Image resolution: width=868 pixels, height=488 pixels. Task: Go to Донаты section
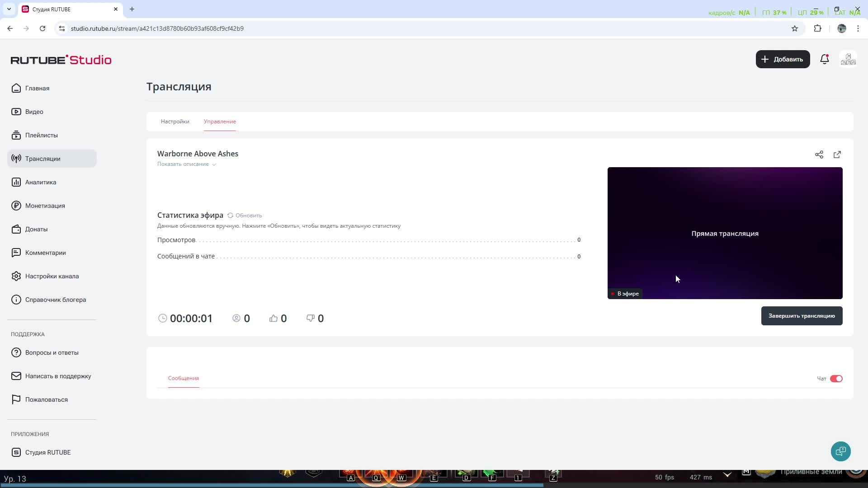coord(36,229)
